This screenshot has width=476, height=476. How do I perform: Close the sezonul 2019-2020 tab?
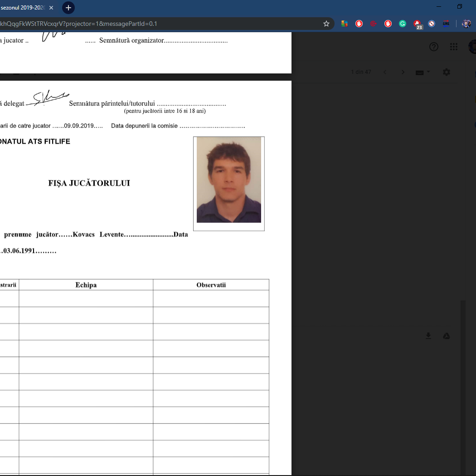[x=51, y=8]
